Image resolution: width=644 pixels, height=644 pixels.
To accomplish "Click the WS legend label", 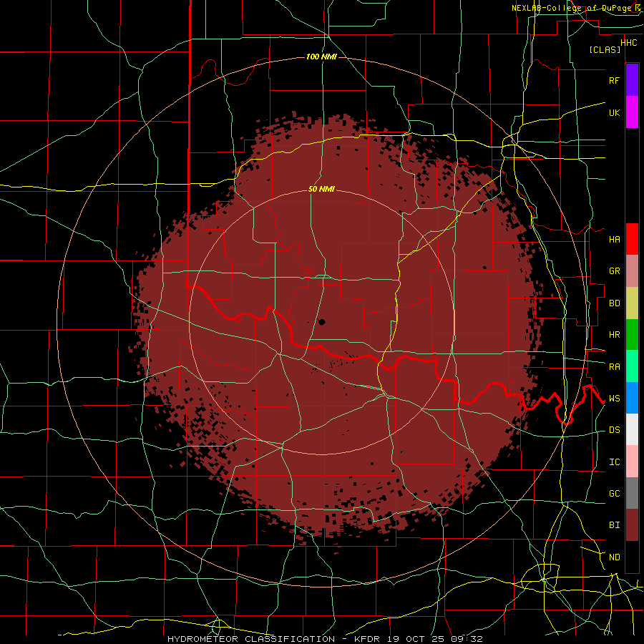I will 614,399.
